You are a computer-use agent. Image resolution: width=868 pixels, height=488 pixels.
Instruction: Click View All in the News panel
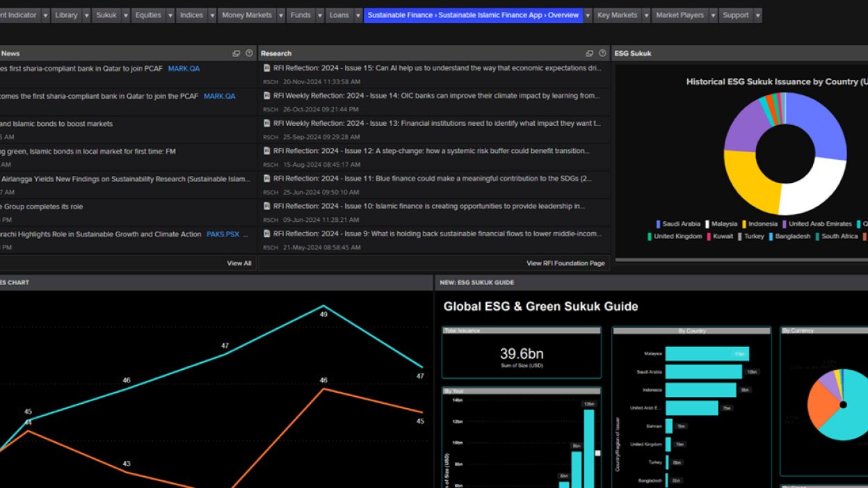point(239,263)
